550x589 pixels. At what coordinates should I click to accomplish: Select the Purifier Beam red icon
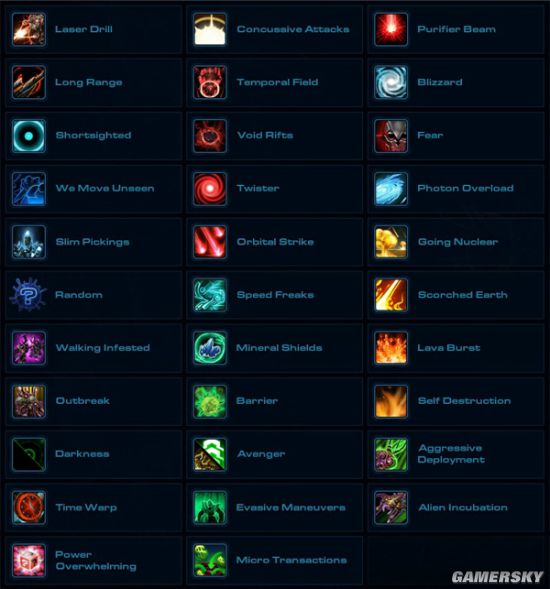(x=391, y=29)
